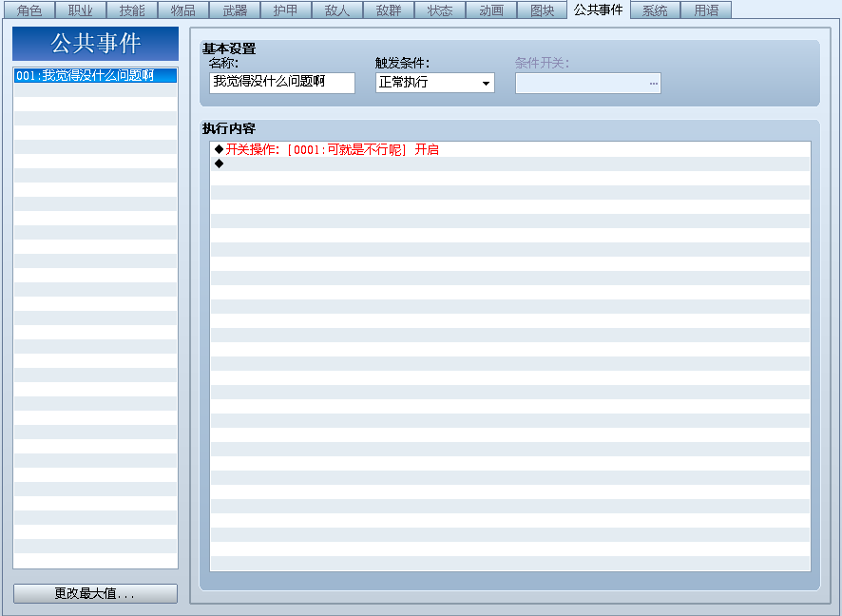Open the 条件开关 ellipsis selector

coord(654,84)
